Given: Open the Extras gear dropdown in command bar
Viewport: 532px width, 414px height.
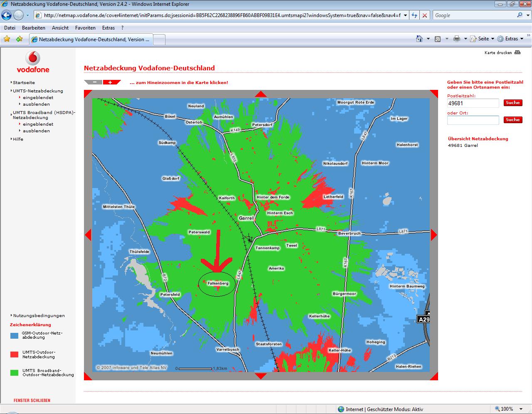Looking at the screenshot, I should click(x=510, y=39).
